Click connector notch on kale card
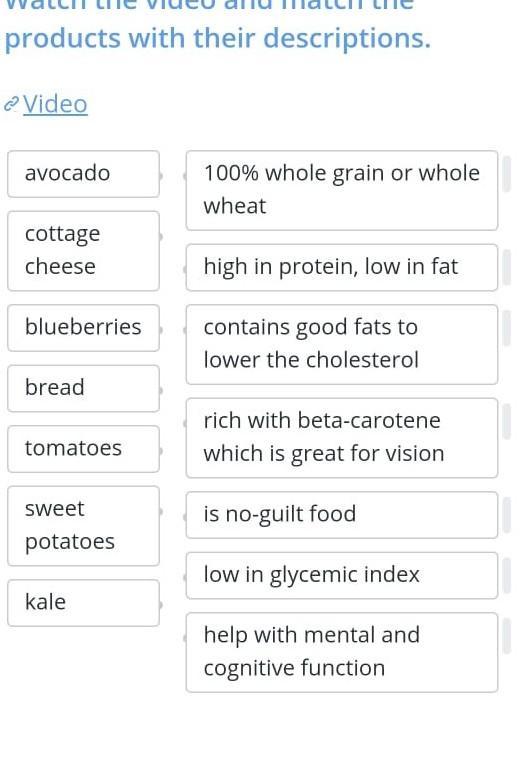The width and height of the screenshot is (522, 774). pos(161,604)
